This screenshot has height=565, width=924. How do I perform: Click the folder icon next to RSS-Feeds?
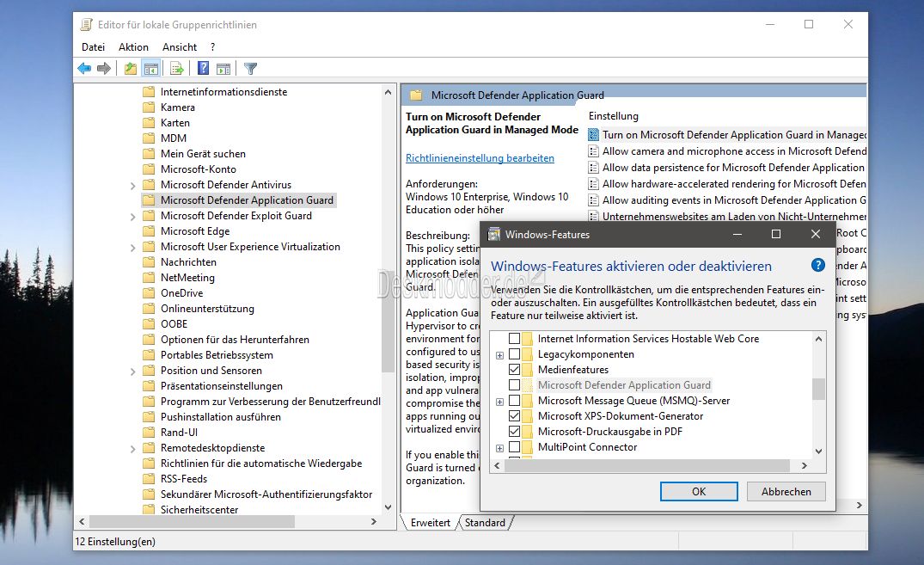[x=149, y=479]
